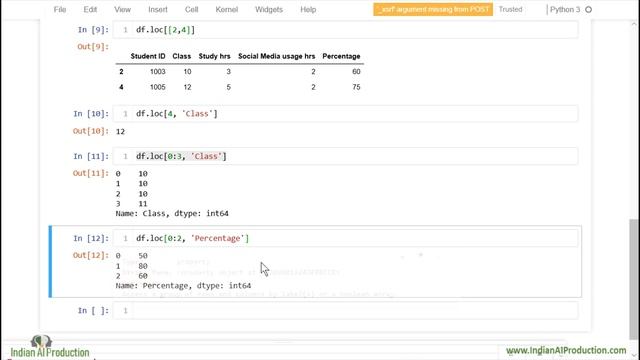Screen dimensions: 640x360
Task: Click the Python 3 kernel name
Action: pos(565,9)
